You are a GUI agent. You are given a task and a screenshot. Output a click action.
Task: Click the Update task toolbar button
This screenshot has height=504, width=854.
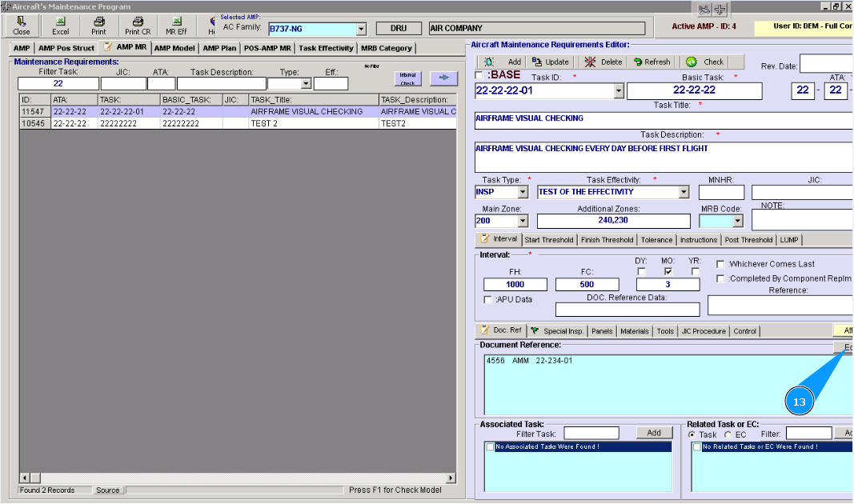pyautogui.click(x=551, y=62)
